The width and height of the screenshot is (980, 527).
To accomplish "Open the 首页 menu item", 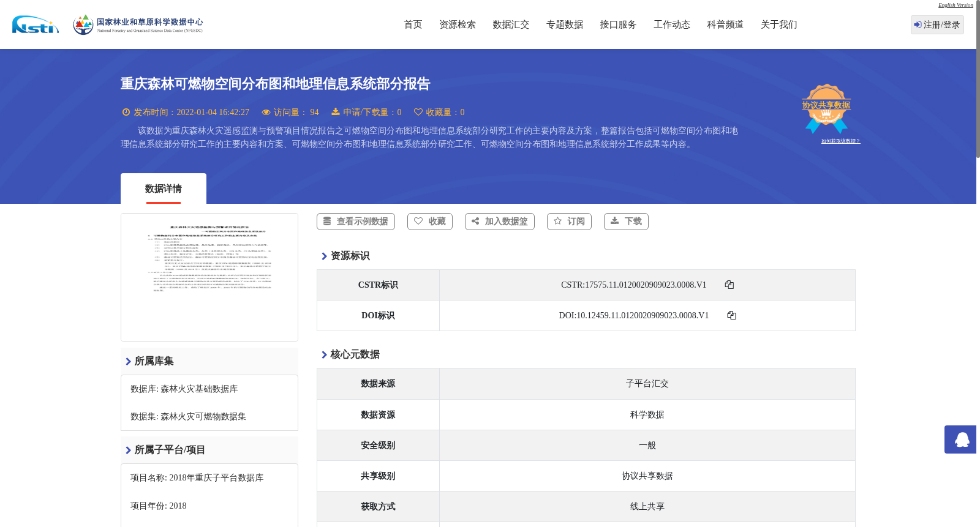I will click(x=413, y=24).
